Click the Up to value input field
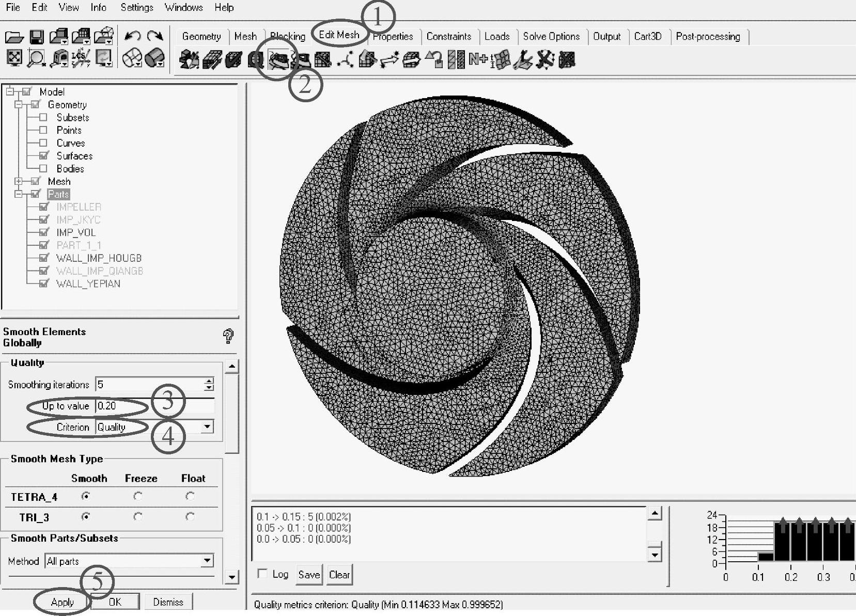The width and height of the screenshot is (856, 616). click(155, 406)
